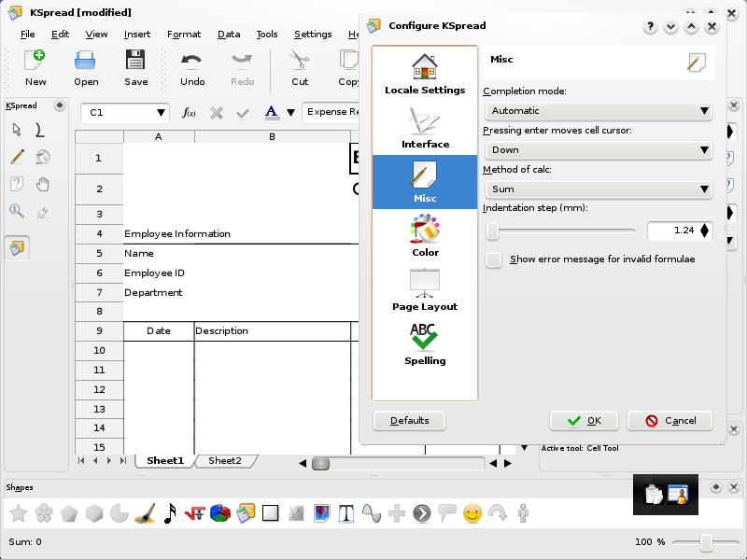The image size is (747, 560).
Task: Select the arrow pointer tool in the KSpread toolbox
Action: tap(17, 130)
